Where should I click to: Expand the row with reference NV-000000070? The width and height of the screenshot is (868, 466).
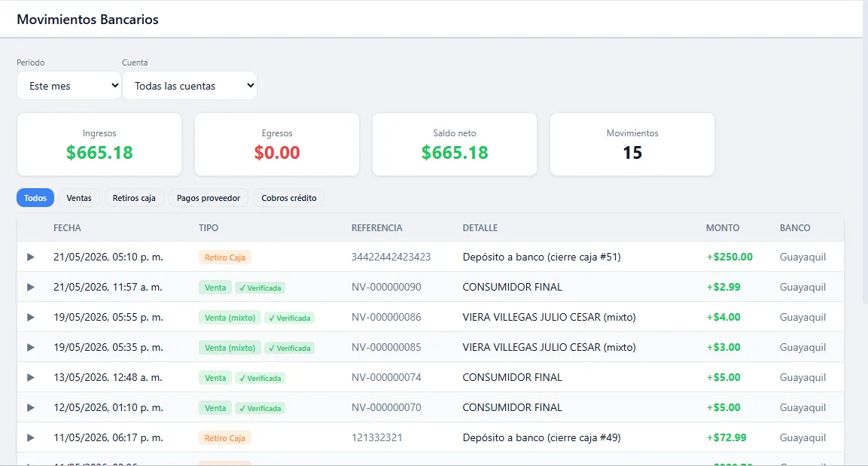(31, 408)
